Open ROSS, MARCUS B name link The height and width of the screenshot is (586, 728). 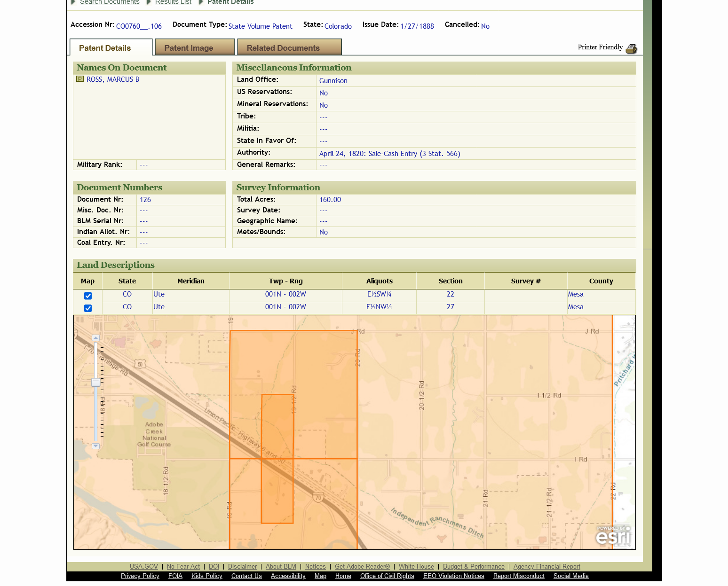[113, 79]
